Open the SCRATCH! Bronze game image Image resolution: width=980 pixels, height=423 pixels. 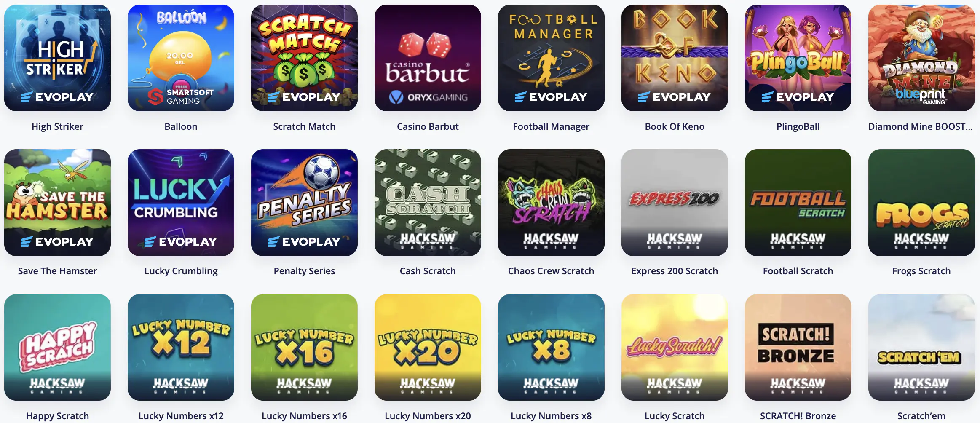pos(798,347)
